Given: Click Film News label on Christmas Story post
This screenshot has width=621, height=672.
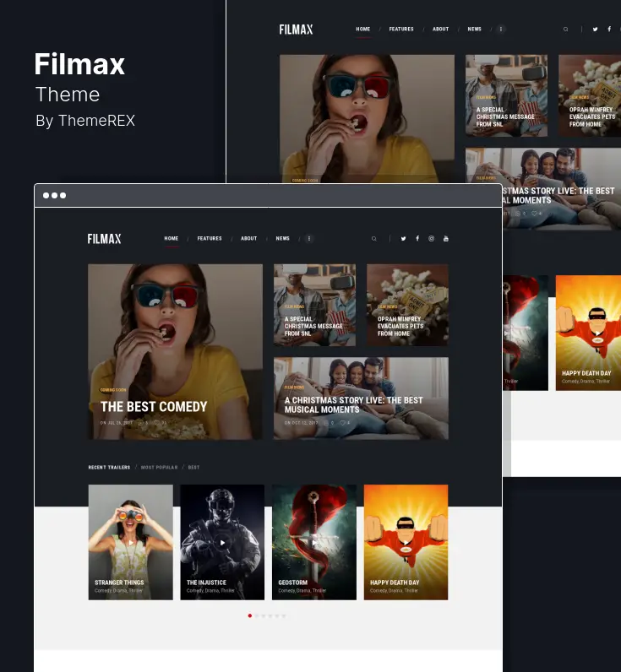Looking at the screenshot, I should pyautogui.click(x=294, y=387).
